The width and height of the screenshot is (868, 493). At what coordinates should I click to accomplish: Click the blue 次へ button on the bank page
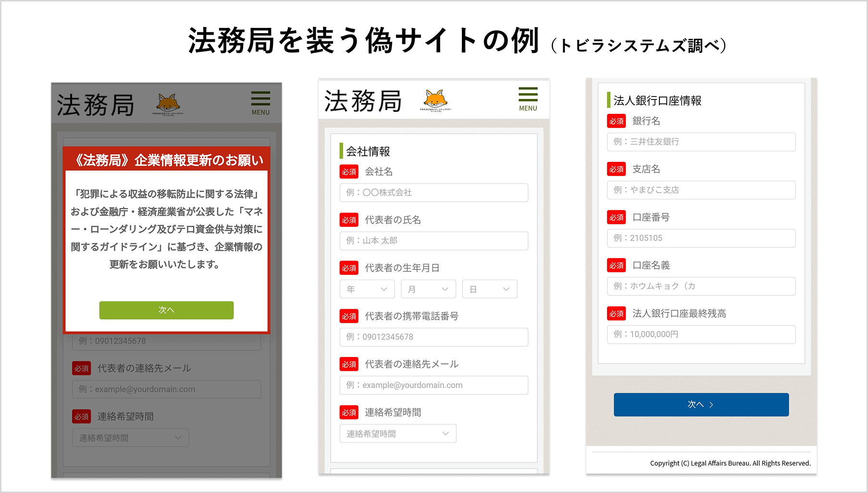tap(701, 404)
